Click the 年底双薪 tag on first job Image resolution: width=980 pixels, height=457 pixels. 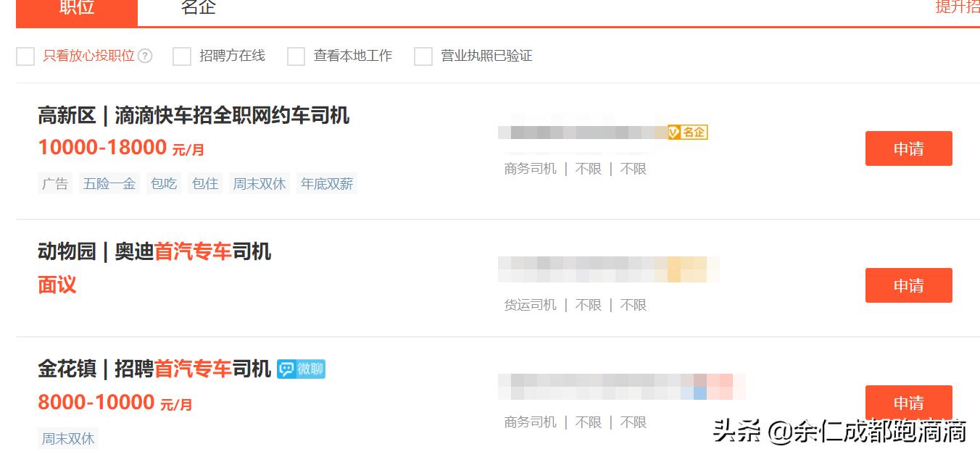[326, 183]
